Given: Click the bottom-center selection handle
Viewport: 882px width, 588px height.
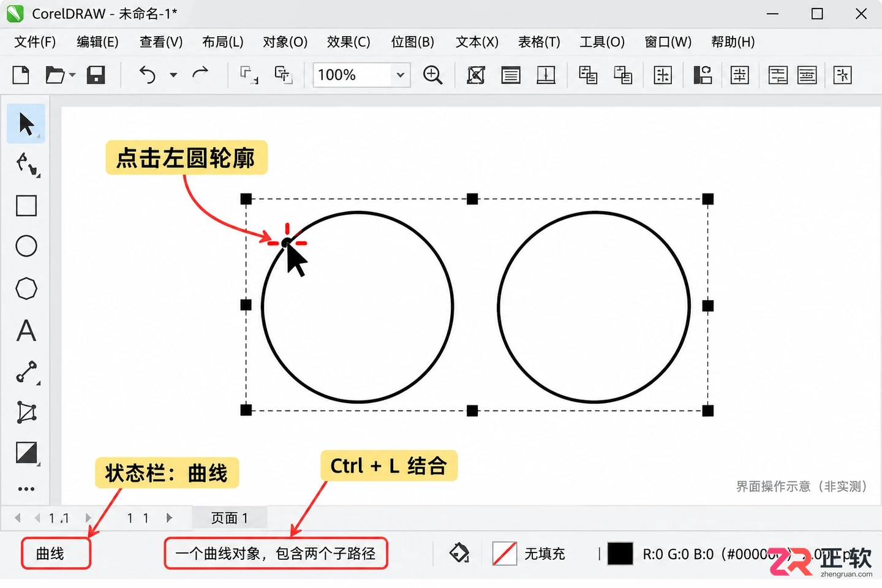Looking at the screenshot, I should coord(472,410).
